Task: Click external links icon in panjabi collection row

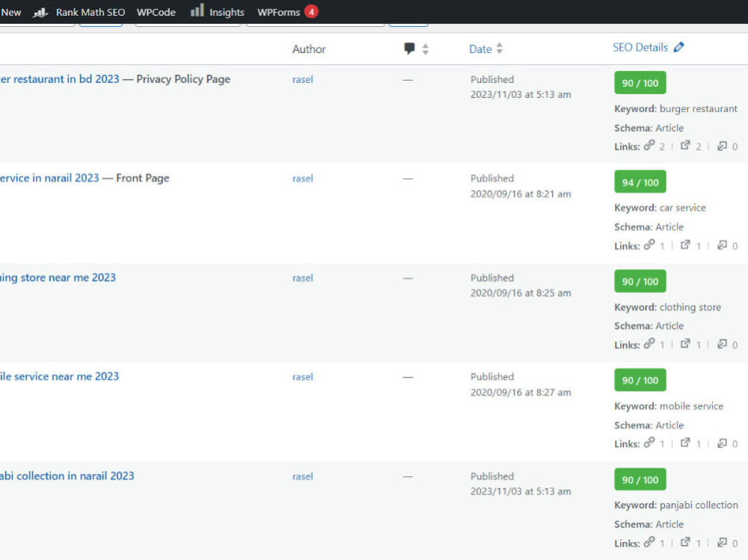Action: (685, 542)
